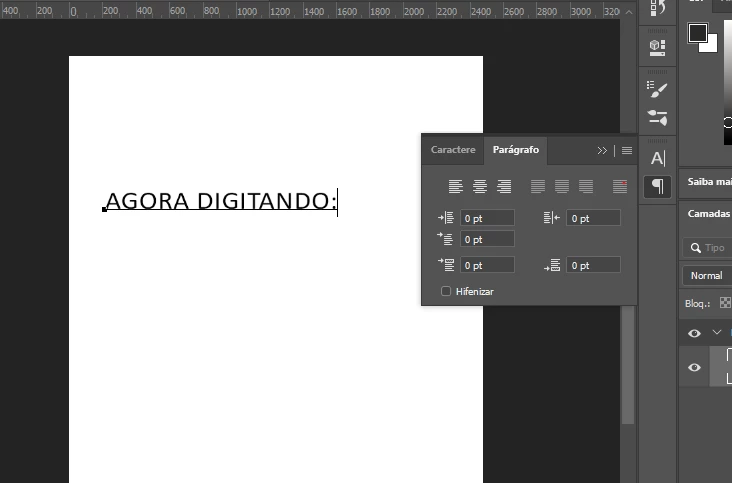Open the Saiba mais panel tab
This screenshot has height=483, width=732.
pos(710,182)
